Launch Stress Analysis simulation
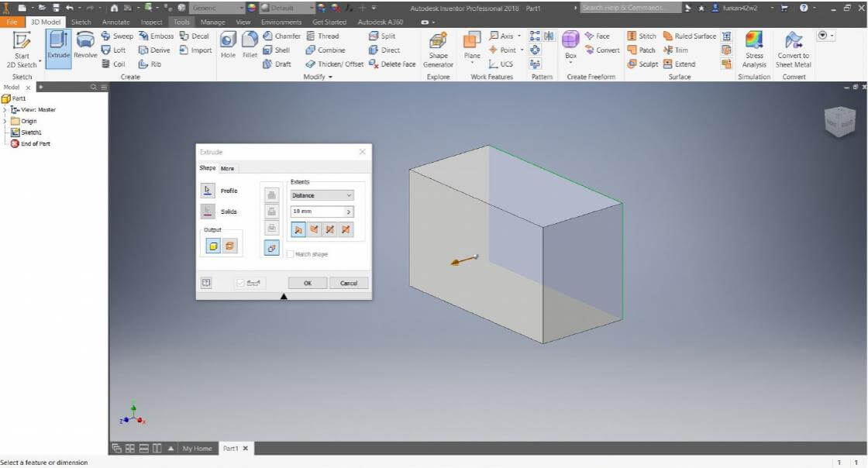This screenshot has width=868, height=468. (754, 50)
